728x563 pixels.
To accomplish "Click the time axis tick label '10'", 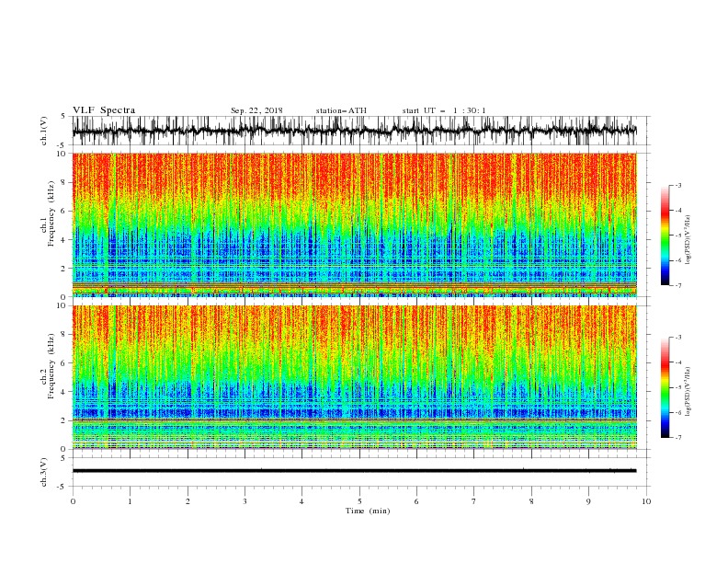I will click(x=646, y=501).
